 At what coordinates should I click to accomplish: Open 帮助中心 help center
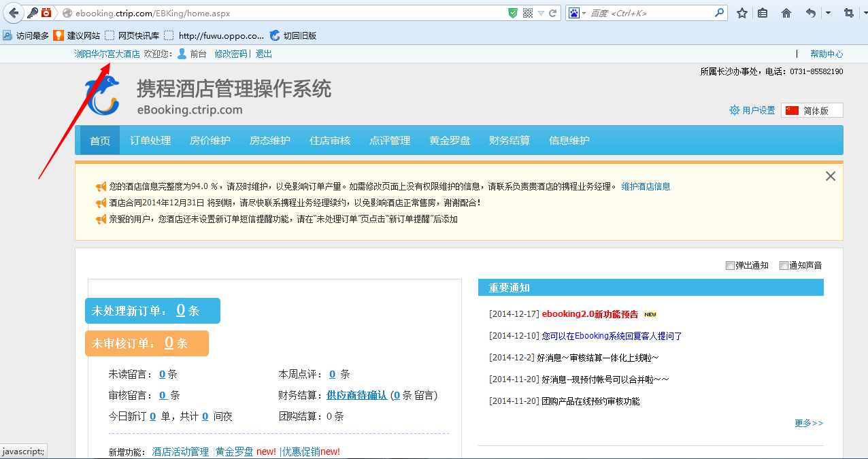pyautogui.click(x=827, y=54)
